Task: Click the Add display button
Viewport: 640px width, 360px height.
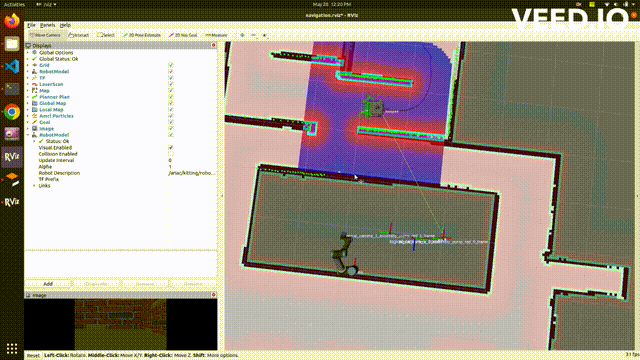Action: [48, 284]
